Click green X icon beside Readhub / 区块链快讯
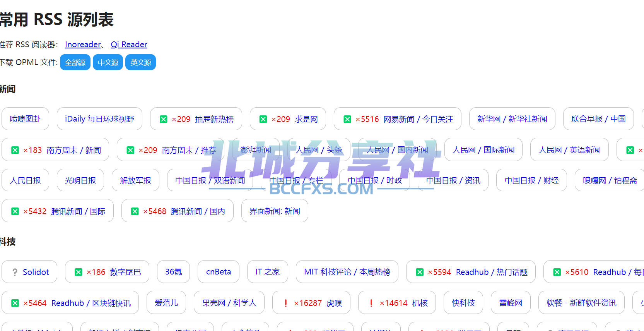The width and height of the screenshot is (644, 331). [x=15, y=303]
